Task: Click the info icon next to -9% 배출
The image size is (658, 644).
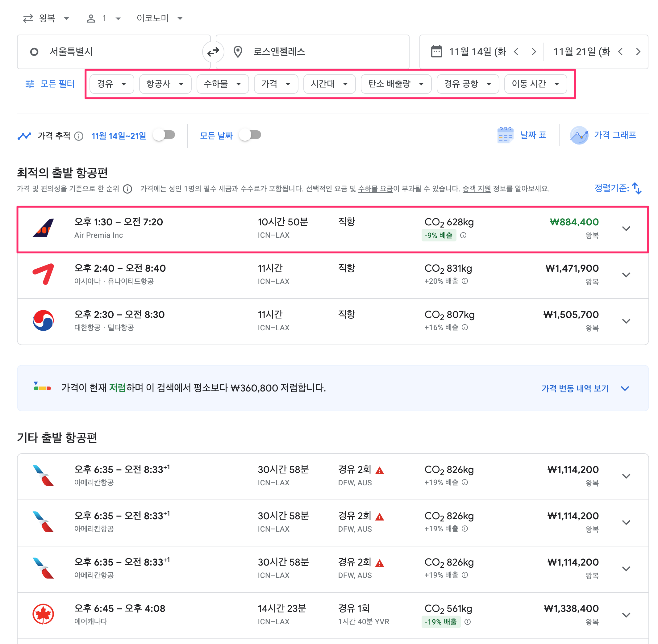Action: pos(463,236)
